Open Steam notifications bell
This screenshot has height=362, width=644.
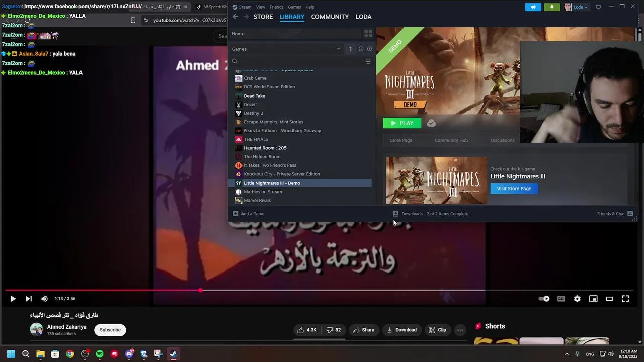(552, 7)
